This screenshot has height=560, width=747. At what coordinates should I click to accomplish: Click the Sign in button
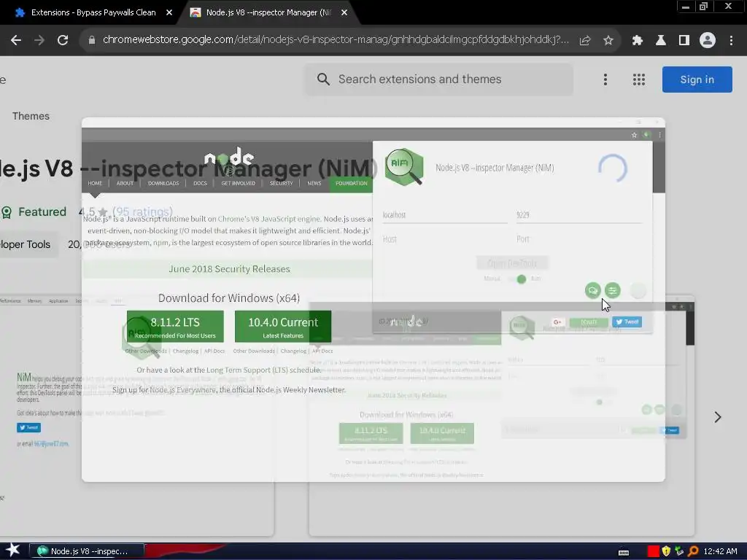pos(697,79)
